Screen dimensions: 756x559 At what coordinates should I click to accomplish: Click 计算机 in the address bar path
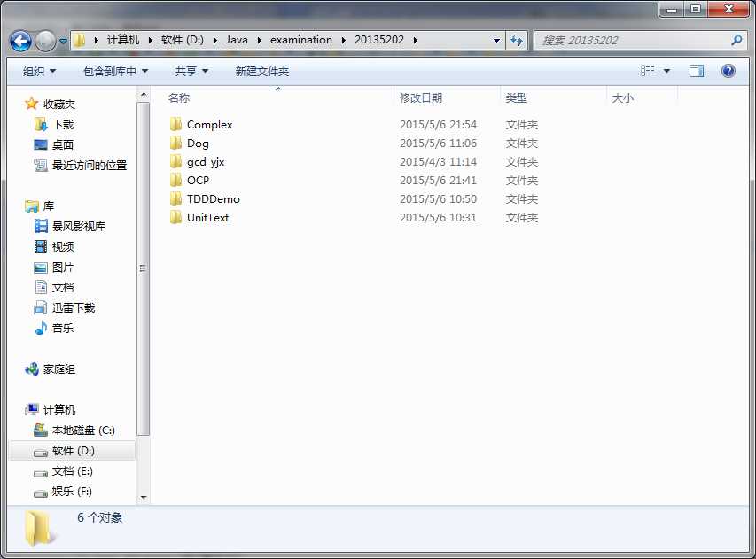[123, 40]
